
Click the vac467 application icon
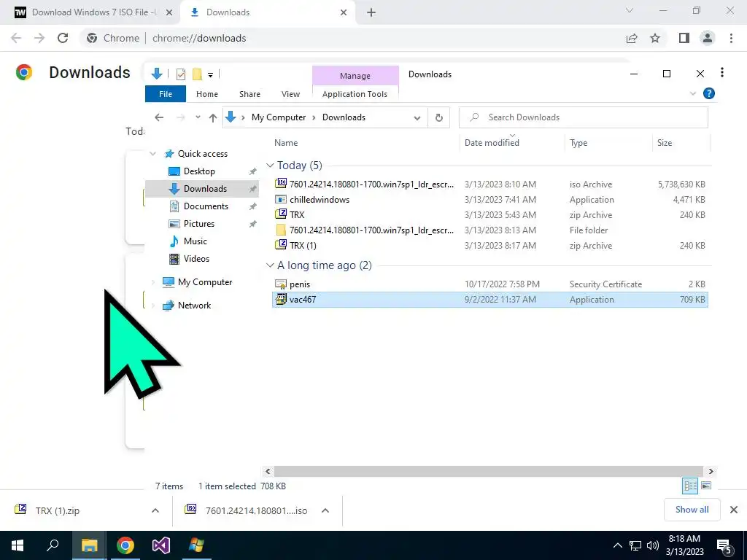tap(281, 299)
